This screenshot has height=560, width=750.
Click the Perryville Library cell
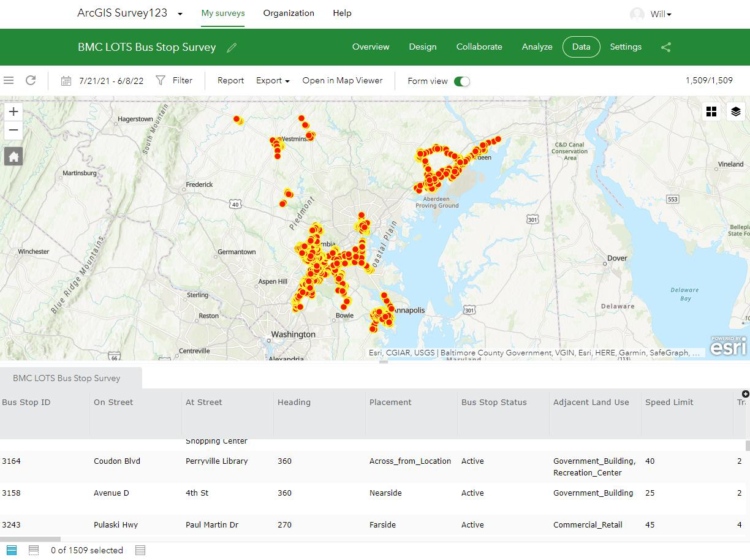coord(217,461)
